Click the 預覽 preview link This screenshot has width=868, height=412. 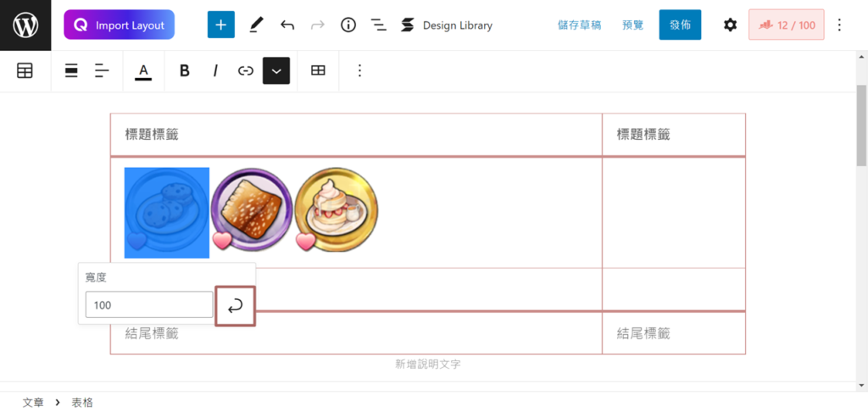tap(632, 25)
